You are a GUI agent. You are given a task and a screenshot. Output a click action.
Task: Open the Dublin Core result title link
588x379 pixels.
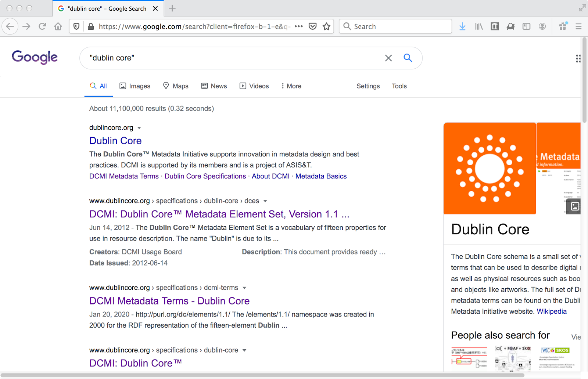pos(115,141)
